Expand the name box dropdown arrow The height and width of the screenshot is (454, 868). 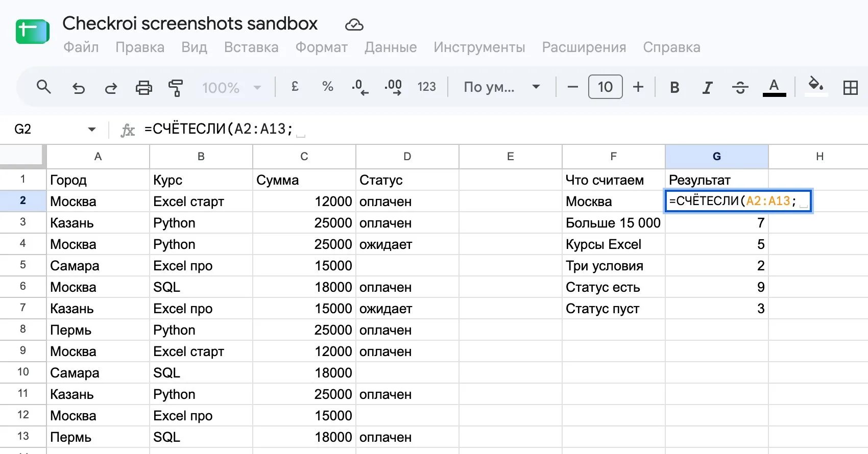point(92,130)
